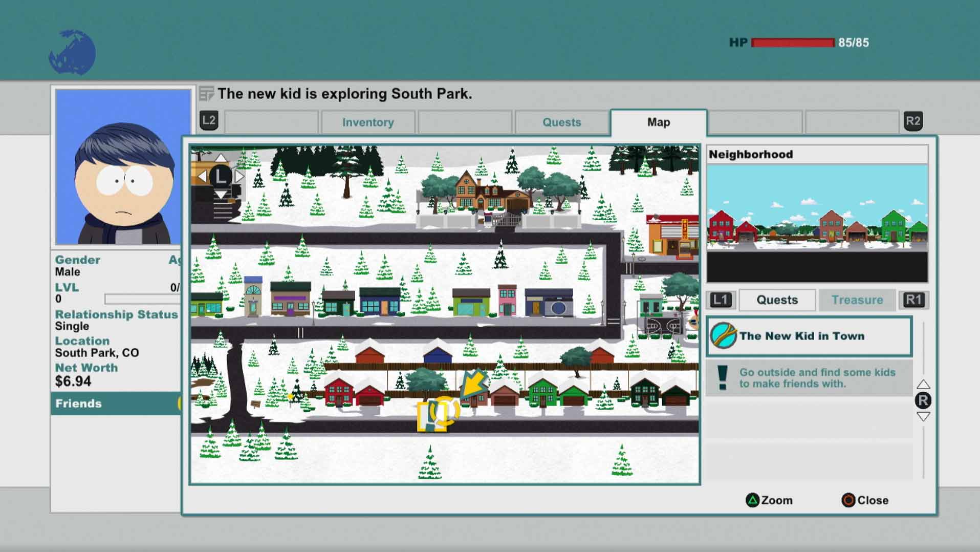Open the Quests tab in top bar
Image resolution: width=980 pixels, height=552 pixels.
(x=561, y=122)
